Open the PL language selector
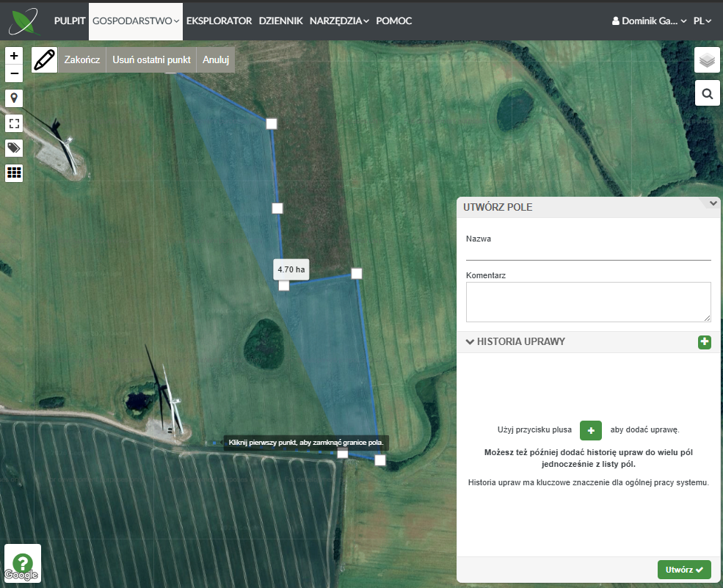Image resolution: width=723 pixels, height=588 pixels. coord(702,21)
